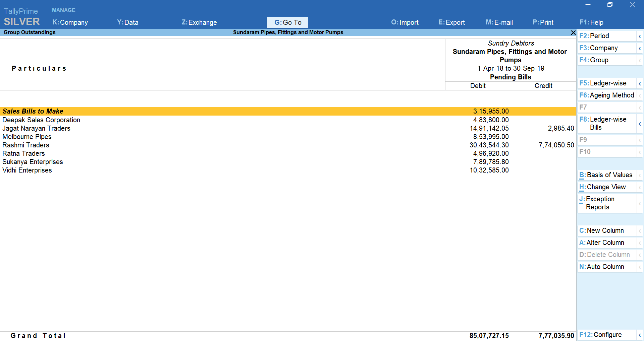Add a New Column to the report
Image resolution: width=644 pixels, height=341 pixels.
(601, 230)
